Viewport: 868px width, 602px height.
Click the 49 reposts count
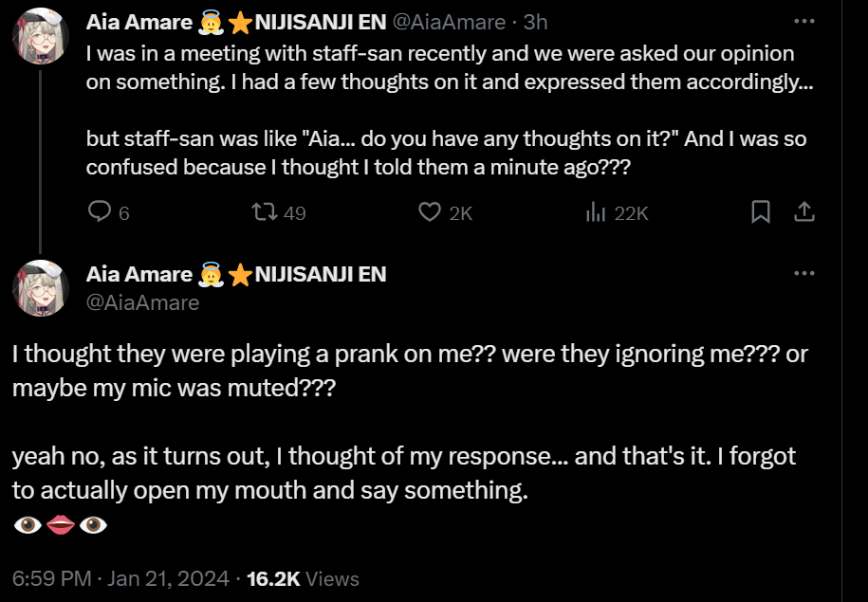pyautogui.click(x=294, y=213)
